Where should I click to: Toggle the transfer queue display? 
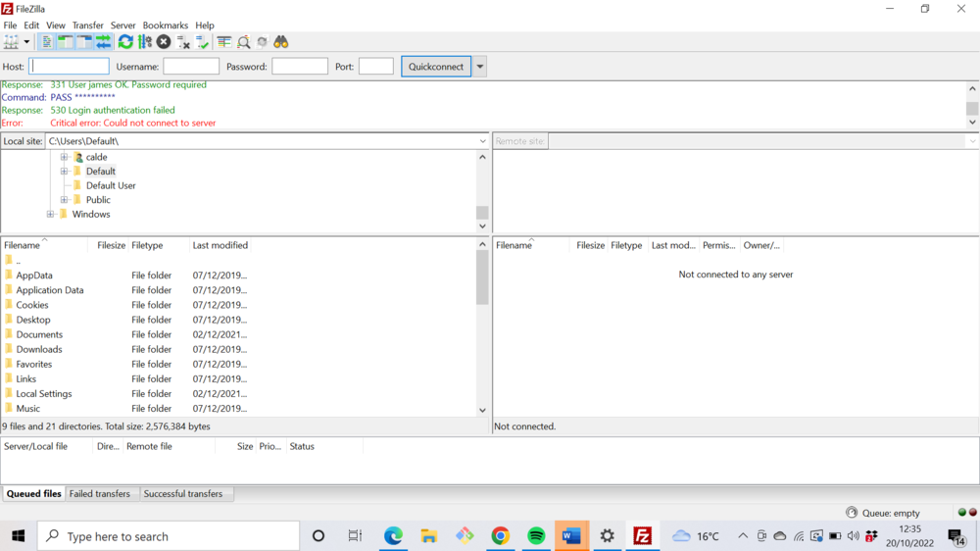coord(103,42)
